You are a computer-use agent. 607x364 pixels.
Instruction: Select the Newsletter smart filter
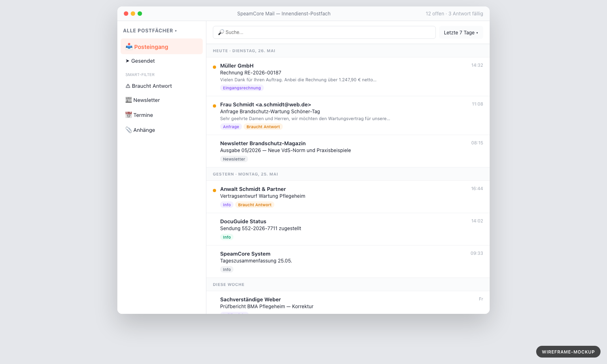click(161, 100)
